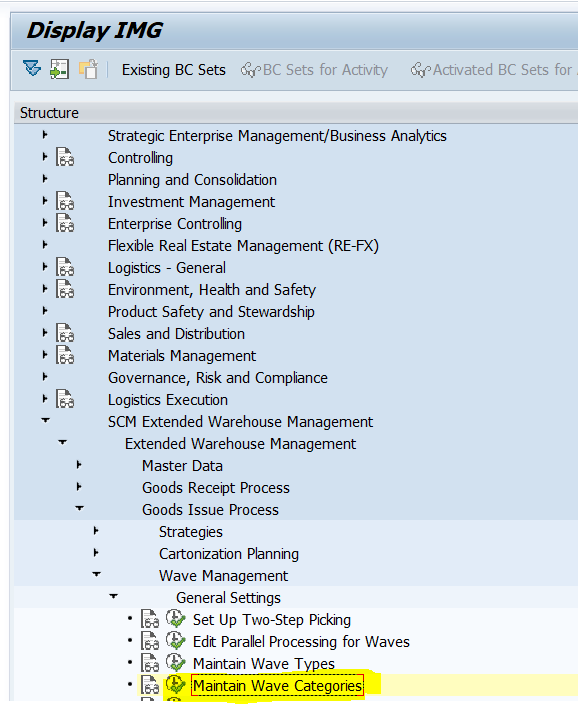This screenshot has width=578, height=704.
Task: Click Environment, Health and Safety label
Action: [212, 290]
